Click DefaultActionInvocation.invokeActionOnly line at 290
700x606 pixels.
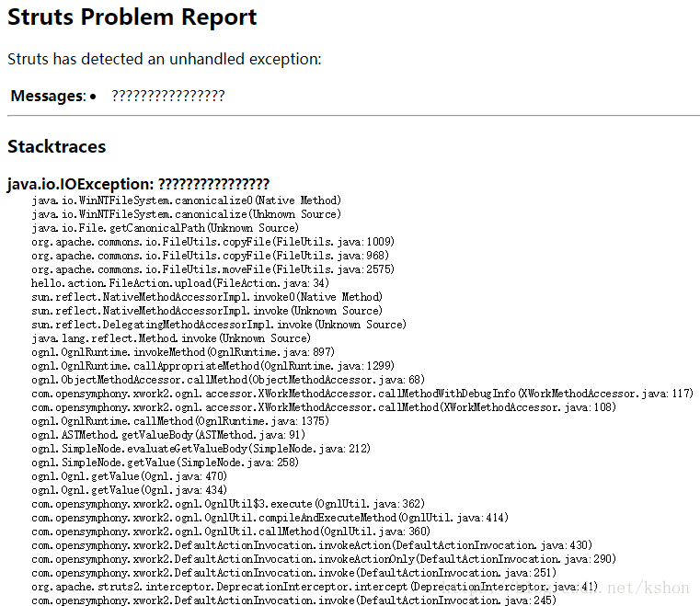click(x=324, y=560)
